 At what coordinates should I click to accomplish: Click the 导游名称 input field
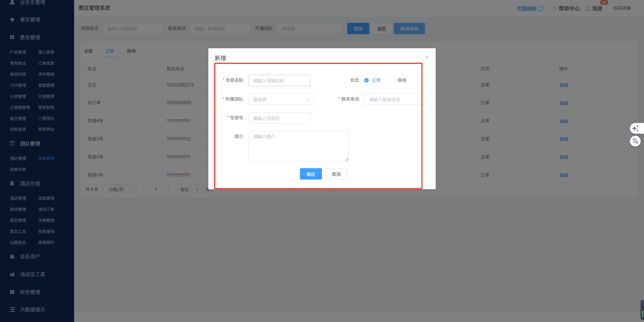pos(279,81)
